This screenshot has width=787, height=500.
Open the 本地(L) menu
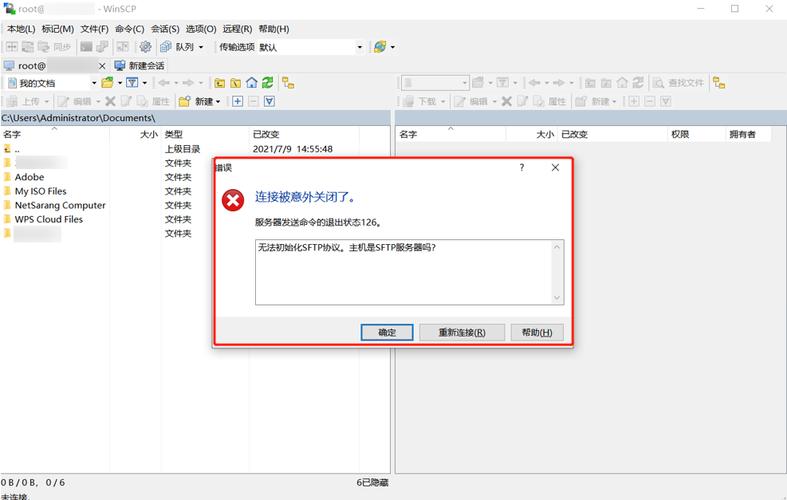click(21, 29)
